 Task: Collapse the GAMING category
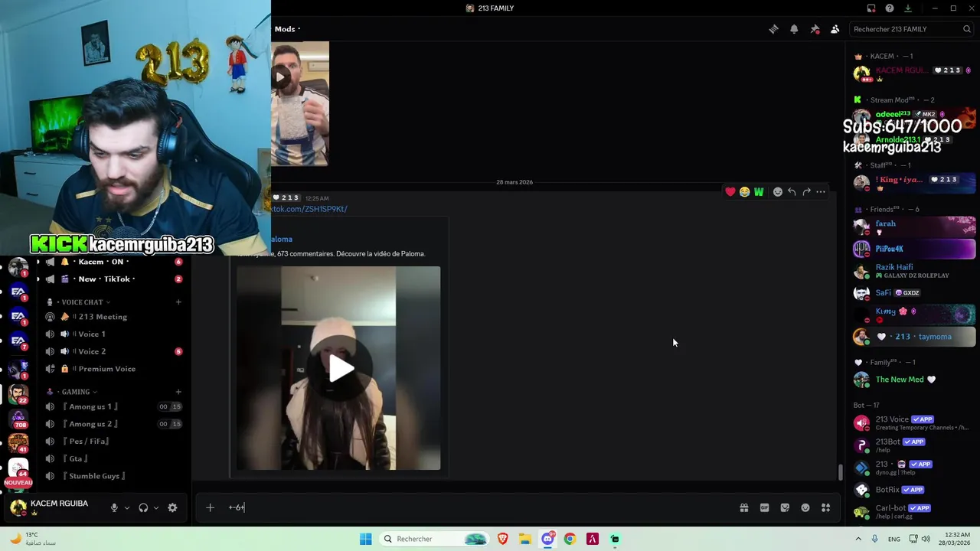(x=75, y=392)
